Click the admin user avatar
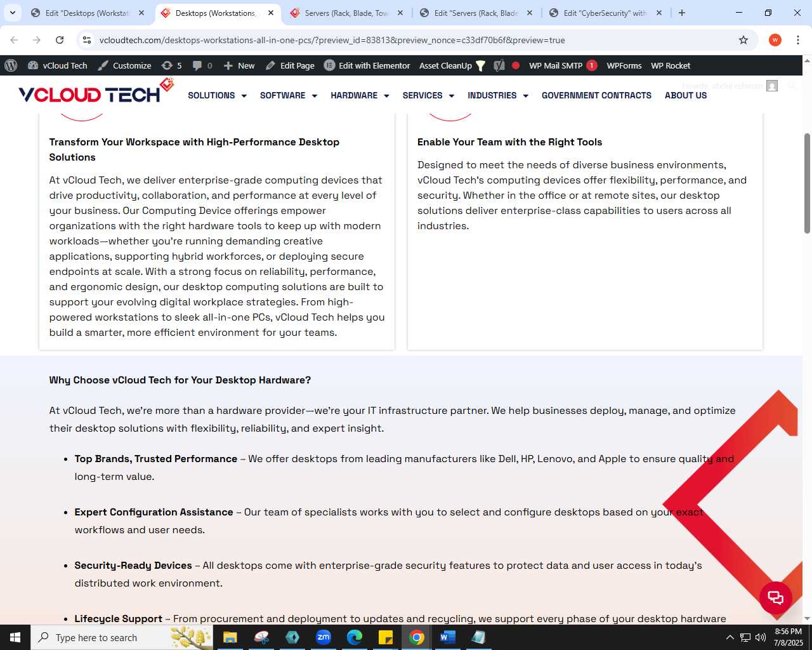Image resolution: width=812 pixels, height=650 pixels. point(772,86)
